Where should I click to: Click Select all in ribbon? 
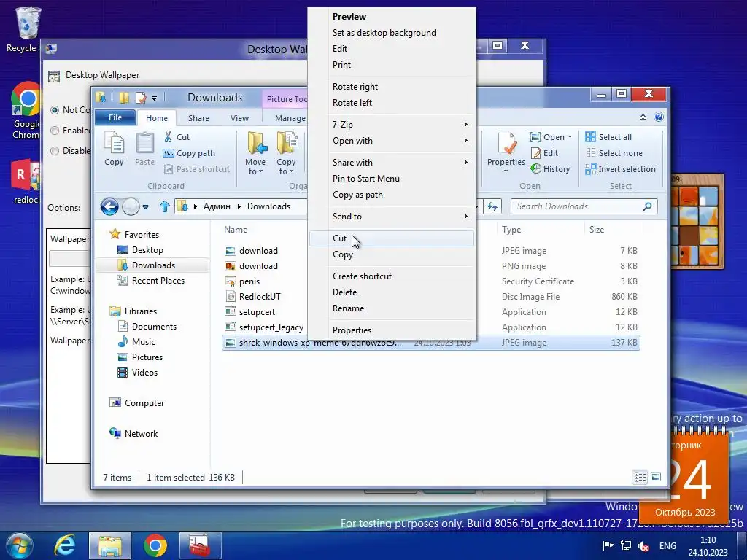point(608,137)
